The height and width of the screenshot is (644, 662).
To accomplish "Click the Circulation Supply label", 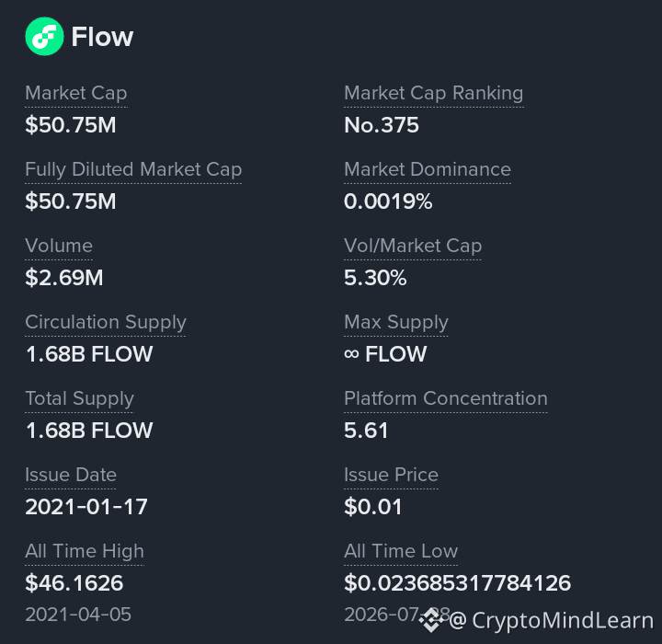I will click(106, 323).
